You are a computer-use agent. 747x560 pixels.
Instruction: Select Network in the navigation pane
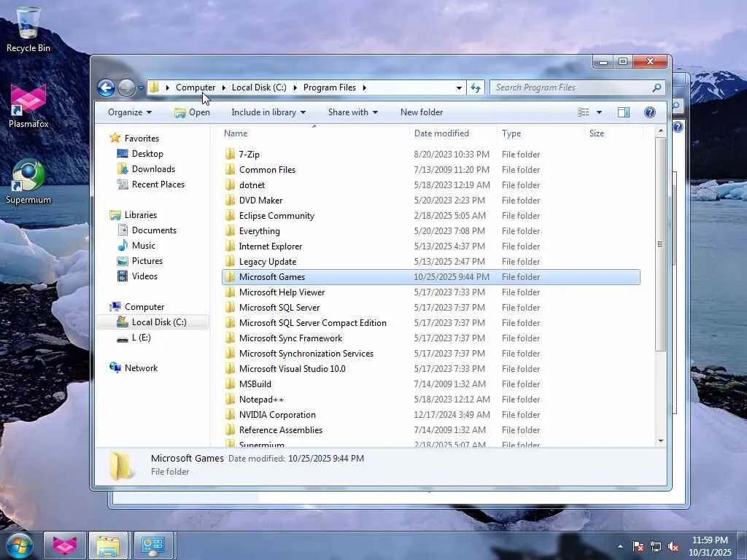pyautogui.click(x=141, y=368)
